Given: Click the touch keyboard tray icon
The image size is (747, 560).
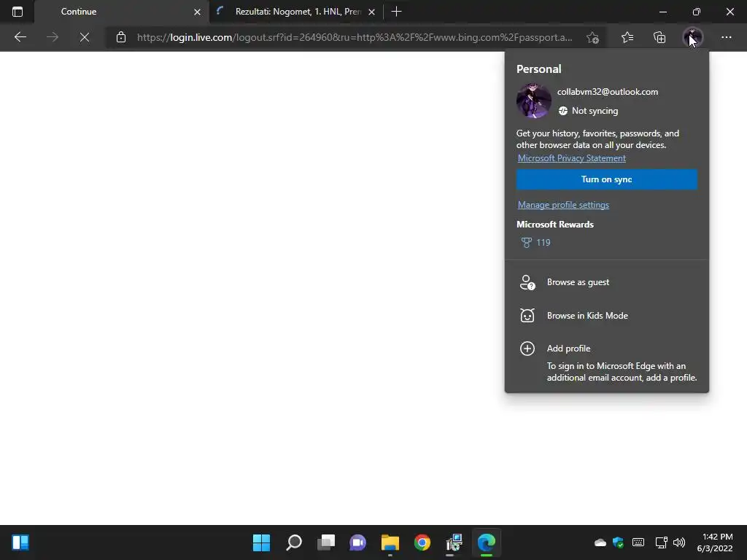Looking at the screenshot, I should [x=638, y=542].
